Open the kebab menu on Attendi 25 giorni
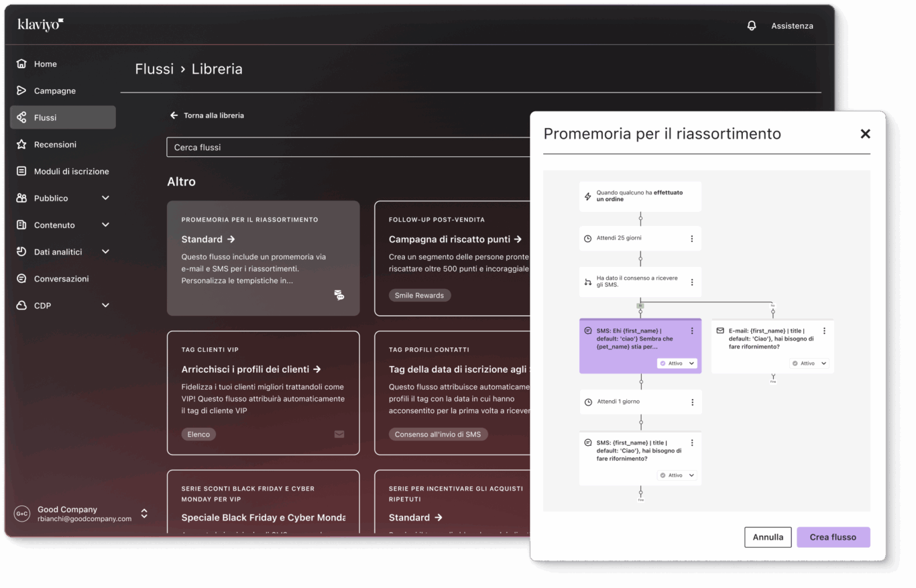Screen dimensions: 916x588 point(691,238)
